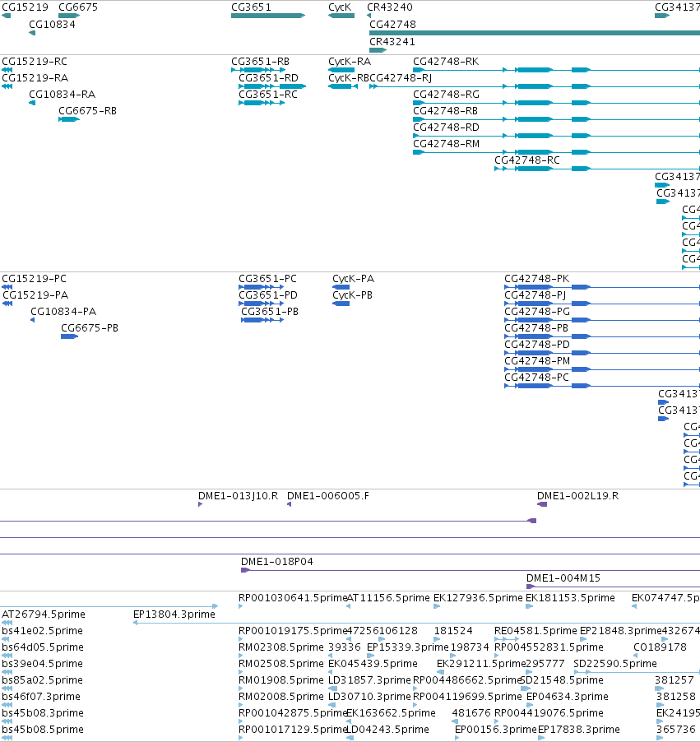Select the CR43241 gene arrow glyph
The width and height of the screenshot is (700, 742).
(x=378, y=49)
